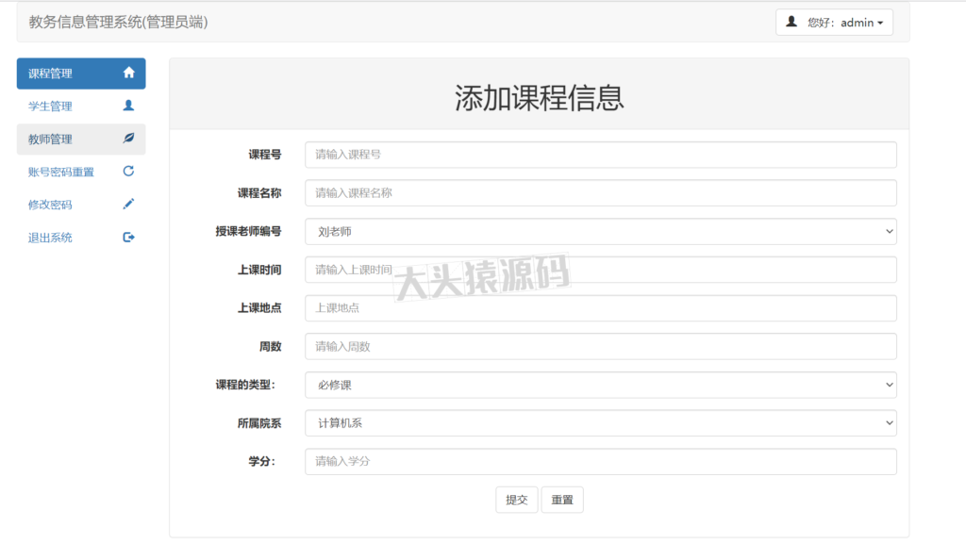Focus the 课程号 input field

[x=601, y=155]
